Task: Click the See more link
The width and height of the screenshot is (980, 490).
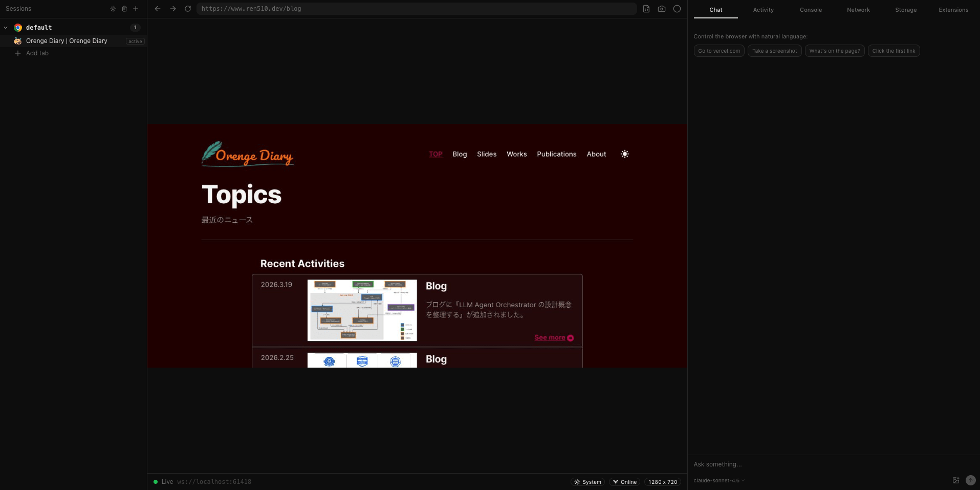Action: coord(550,337)
